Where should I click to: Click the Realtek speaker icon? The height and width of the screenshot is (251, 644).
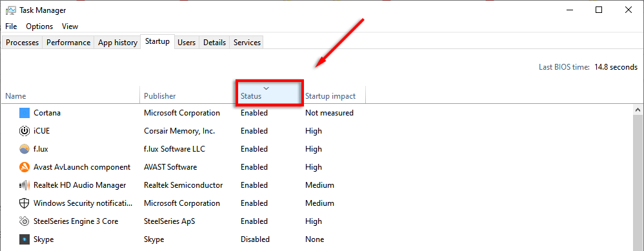point(25,185)
